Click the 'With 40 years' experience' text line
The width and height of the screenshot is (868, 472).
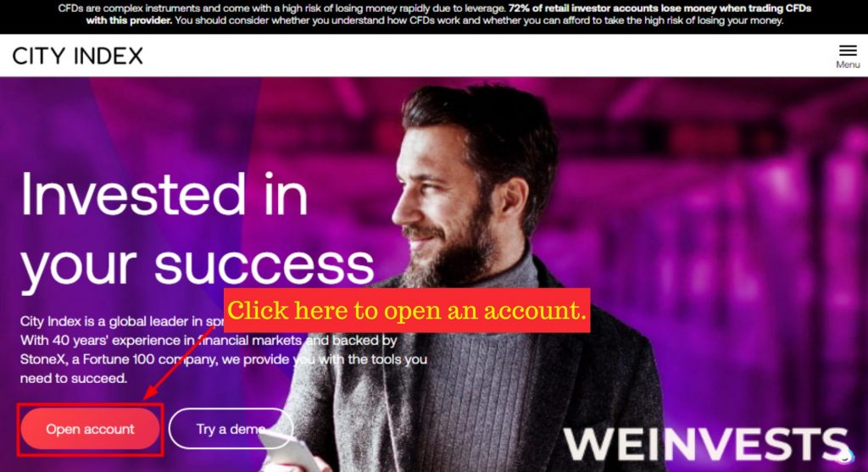tap(209, 341)
